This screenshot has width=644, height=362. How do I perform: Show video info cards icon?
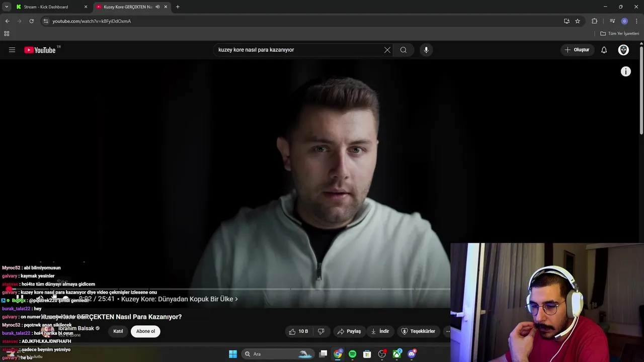pos(626,71)
